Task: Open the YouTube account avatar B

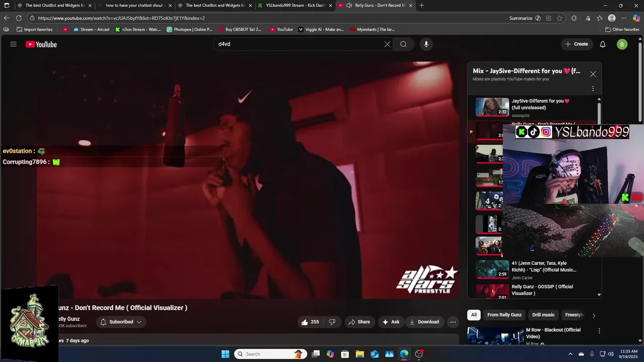Action: click(622, 44)
